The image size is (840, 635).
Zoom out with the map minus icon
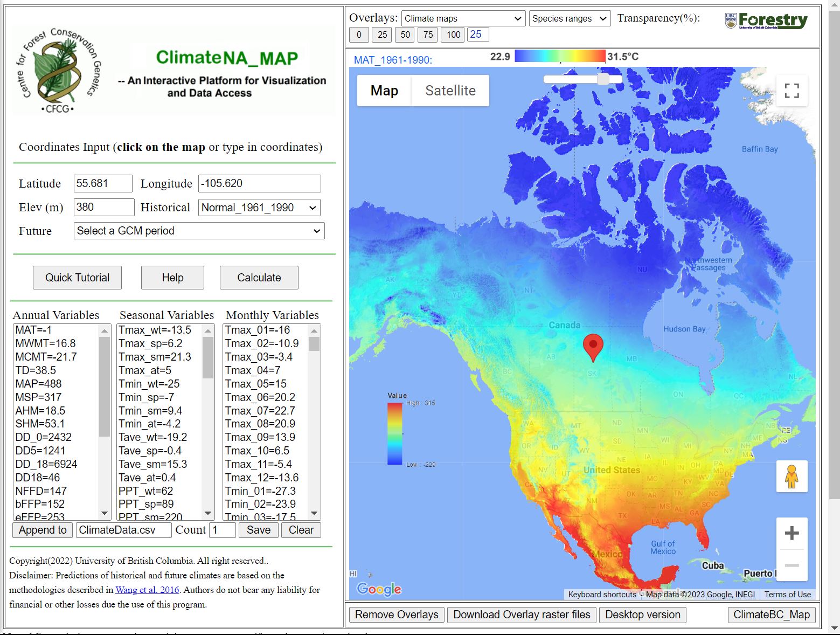point(792,565)
